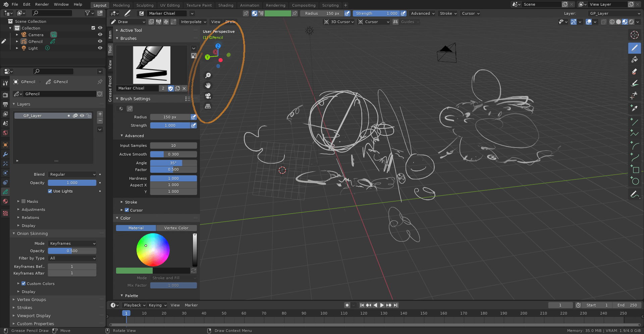Hide the Camera object in outliner

(x=100, y=35)
